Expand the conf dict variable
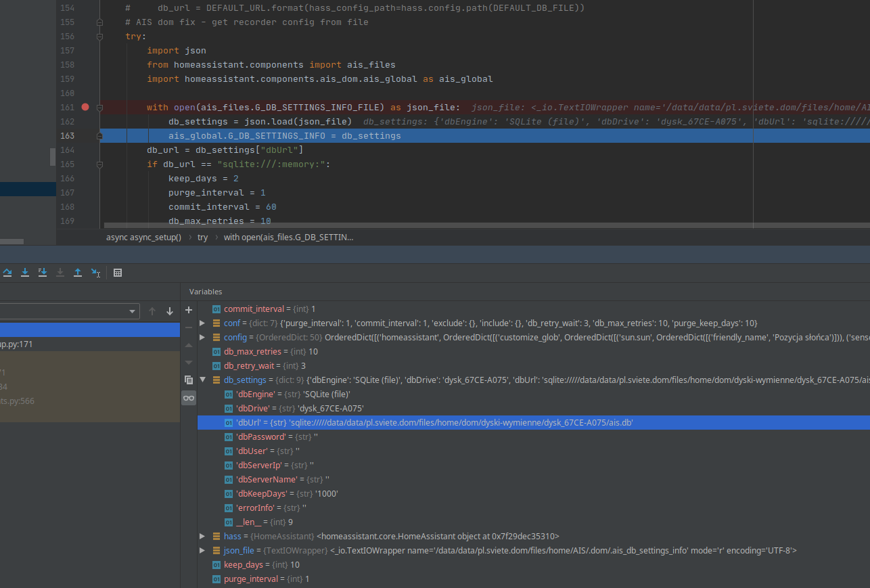This screenshot has height=588, width=870. 202,323
